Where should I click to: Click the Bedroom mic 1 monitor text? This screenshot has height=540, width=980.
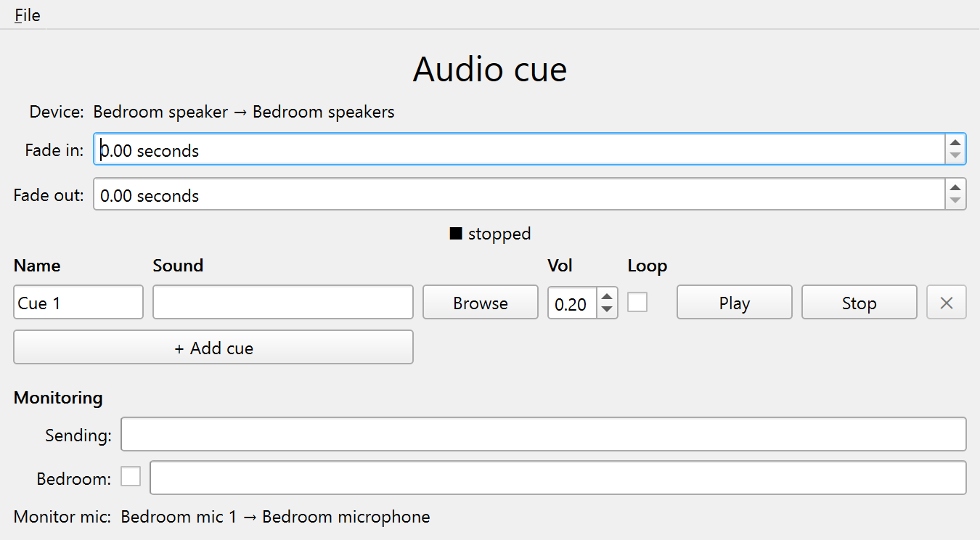pos(275,517)
